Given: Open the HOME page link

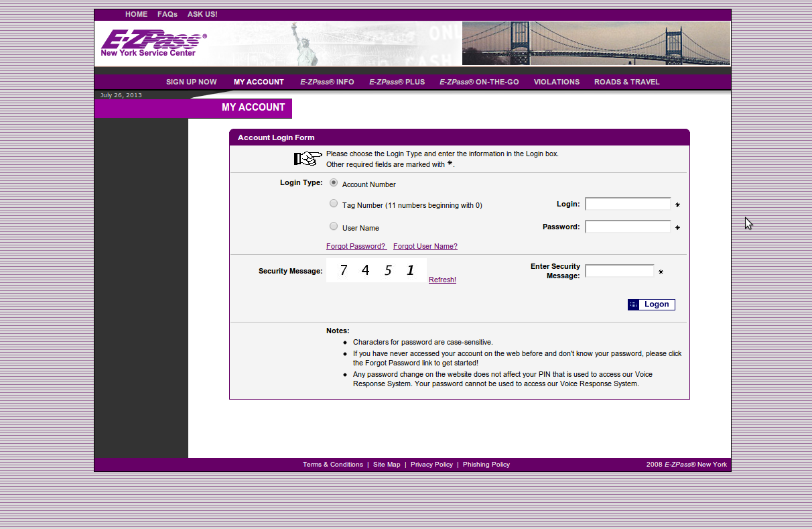Looking at the screenshot, I should pyautogui.click(x=136, y=14).
